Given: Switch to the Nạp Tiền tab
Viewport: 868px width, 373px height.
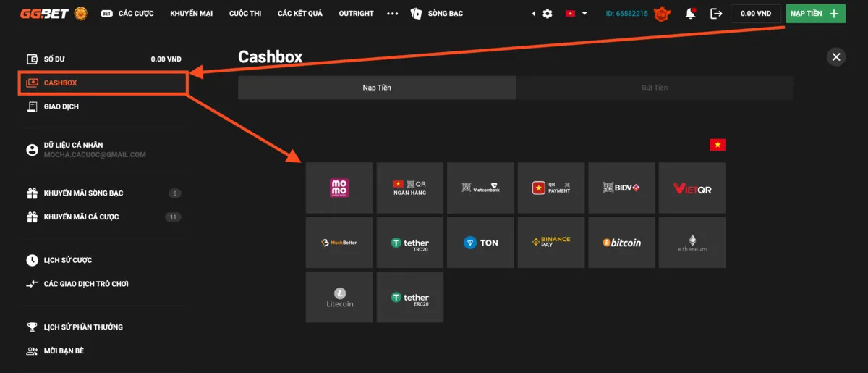Looking at the screenshot, I should click(377, 88).
